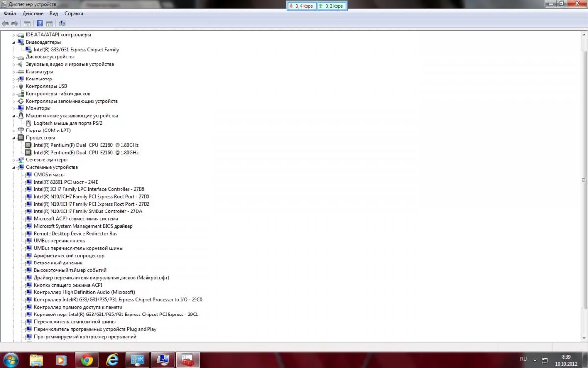Open the Действие menu
The image size is (588, 368).
point(33,14)
